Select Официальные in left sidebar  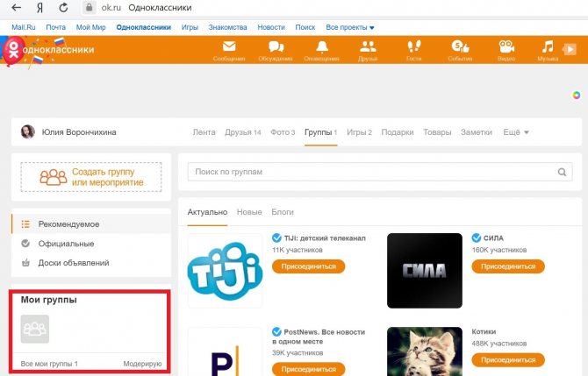pyautogui.click(x=91, y=244)
